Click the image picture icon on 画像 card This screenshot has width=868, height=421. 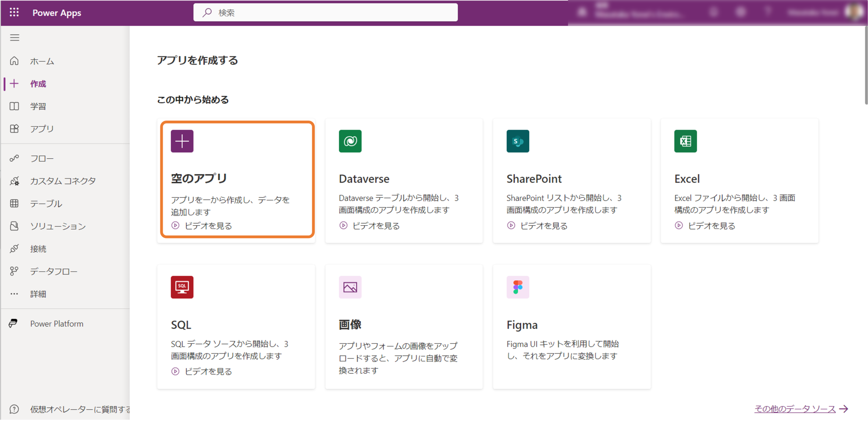(x=350, y=287)
